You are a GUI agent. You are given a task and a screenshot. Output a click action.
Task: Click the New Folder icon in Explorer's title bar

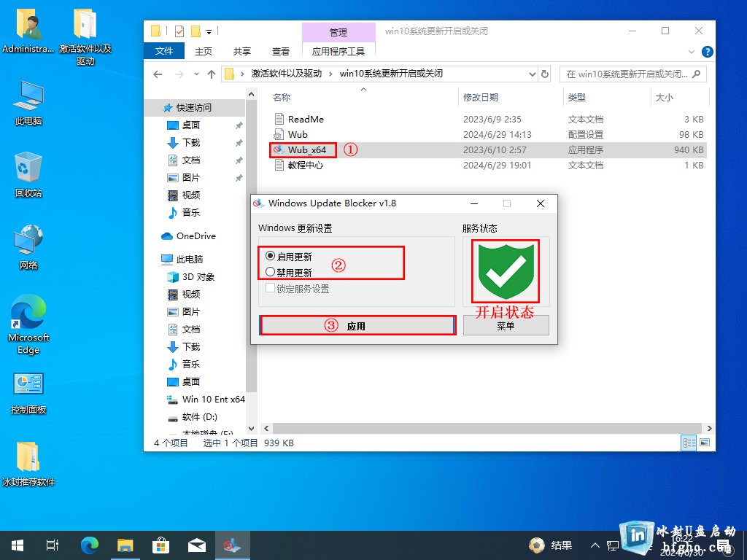coord(196,31)
